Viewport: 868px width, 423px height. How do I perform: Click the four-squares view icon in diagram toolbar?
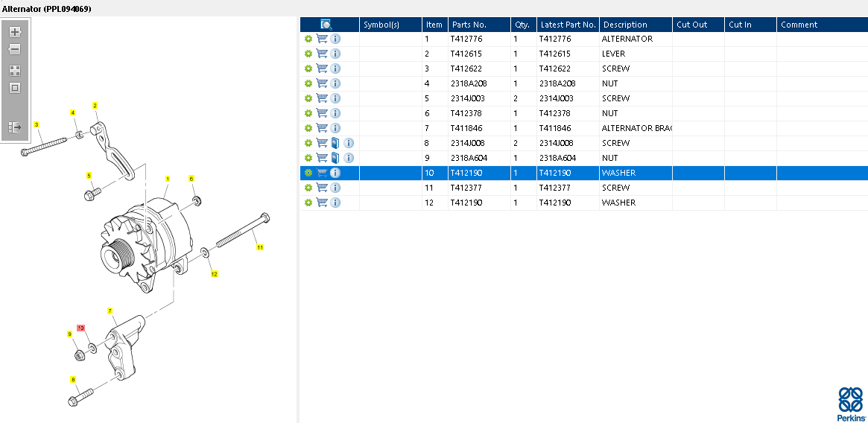15,70
